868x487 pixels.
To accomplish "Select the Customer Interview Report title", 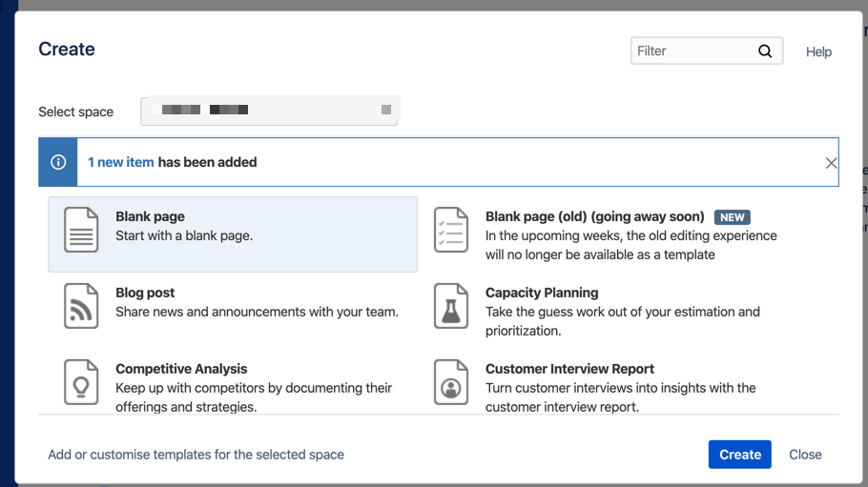I will click(x=569, y=369).
